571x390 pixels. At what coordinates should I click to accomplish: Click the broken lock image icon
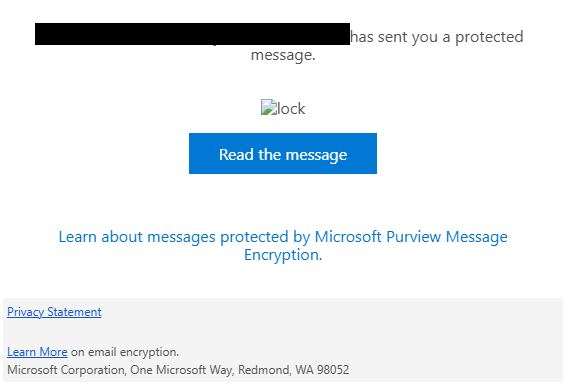[269, 107]
